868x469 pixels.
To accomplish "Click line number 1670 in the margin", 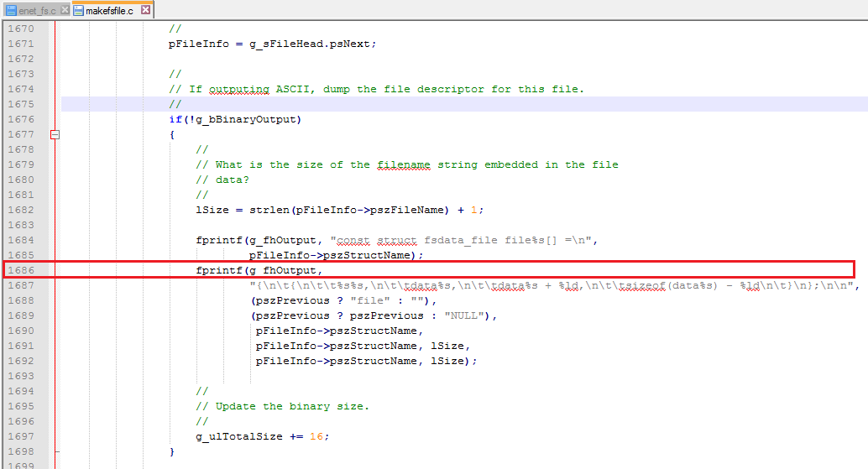I will (20, 29).
